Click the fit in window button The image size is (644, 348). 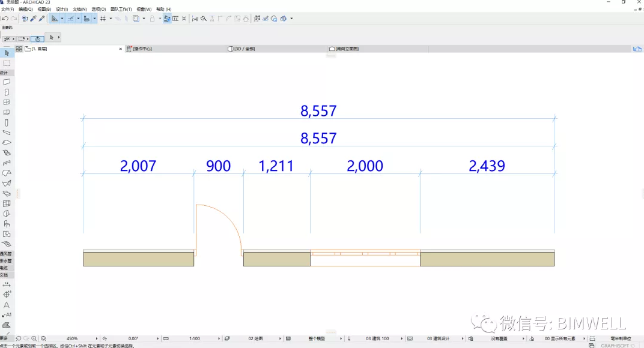tap(43, 338)
